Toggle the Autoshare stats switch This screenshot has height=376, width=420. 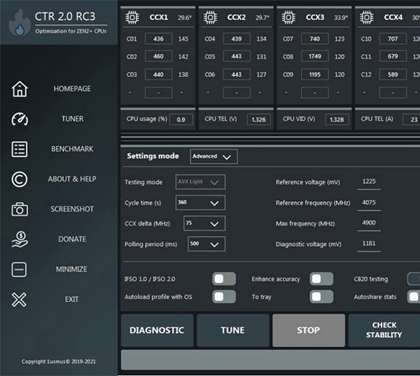click(414, 297)
